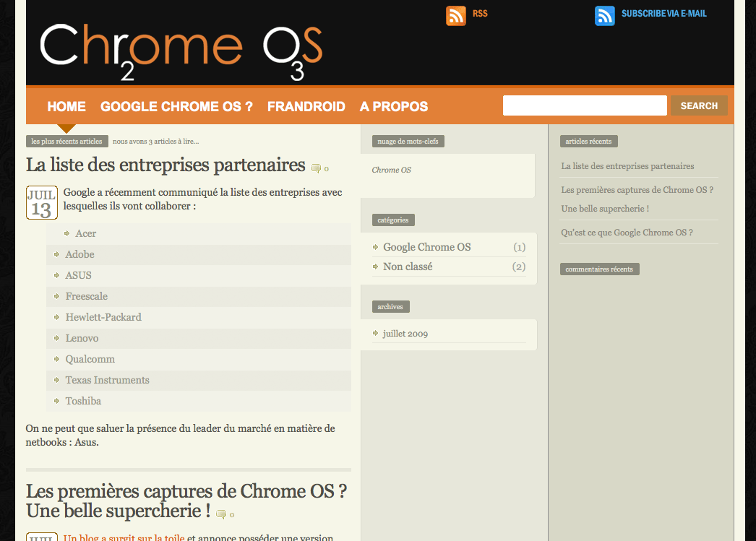Screen dimensions: 756x541
Task: Click the RSS text link
Action: [x=480, y=14]
